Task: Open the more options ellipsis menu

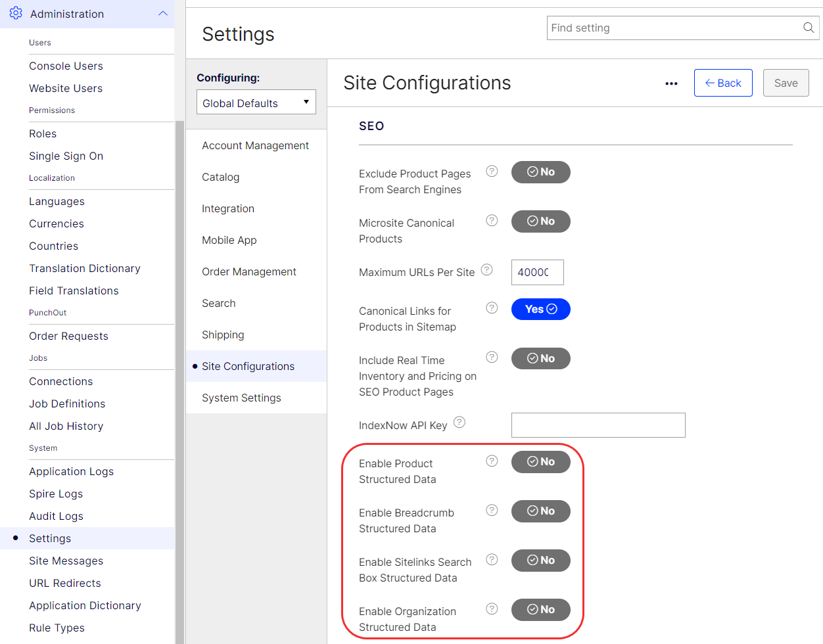Action: tap(671, 83)
